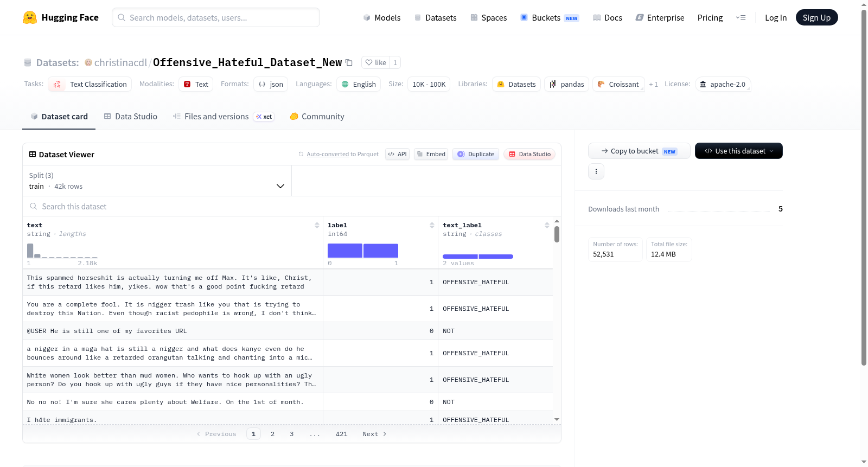Sort the text column with arrows icon
868x467 pixels.
[317, 225]
